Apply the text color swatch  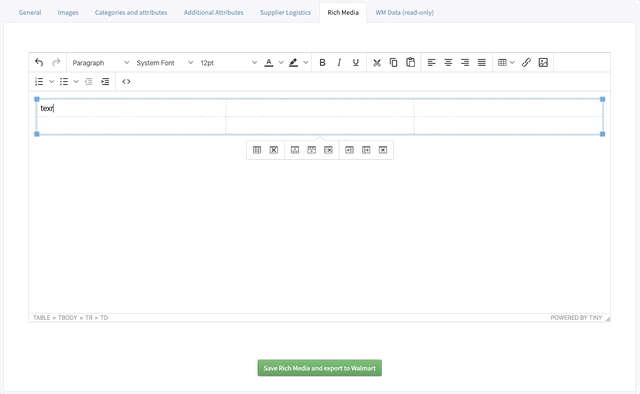269,62
